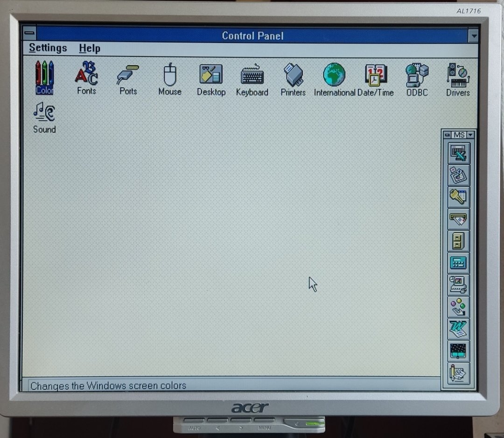Launch the key icon app in MS toolbar
The width and height of the screenshot is (504, 438).
[458, 197]
